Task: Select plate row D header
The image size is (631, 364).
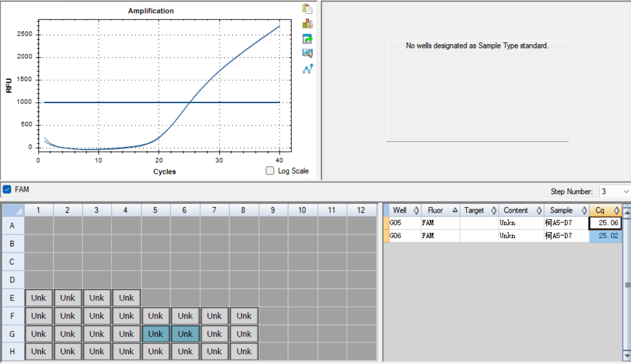Action: tap(13, 280)
